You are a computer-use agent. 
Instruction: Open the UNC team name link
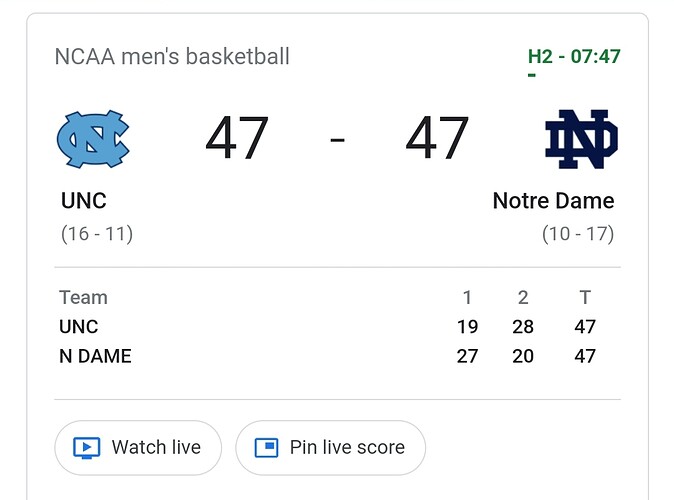click(x=84, y=201)
